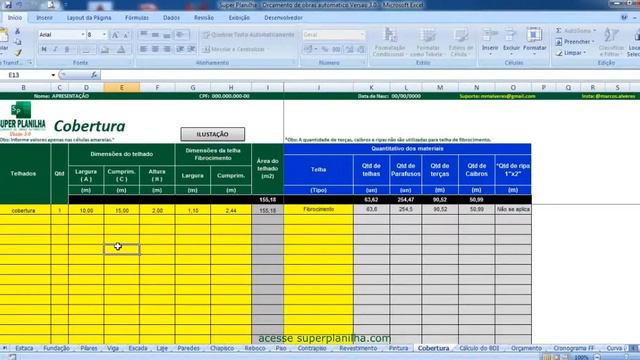Switch to the Início ribbon tab

click(x=15, y=18)
